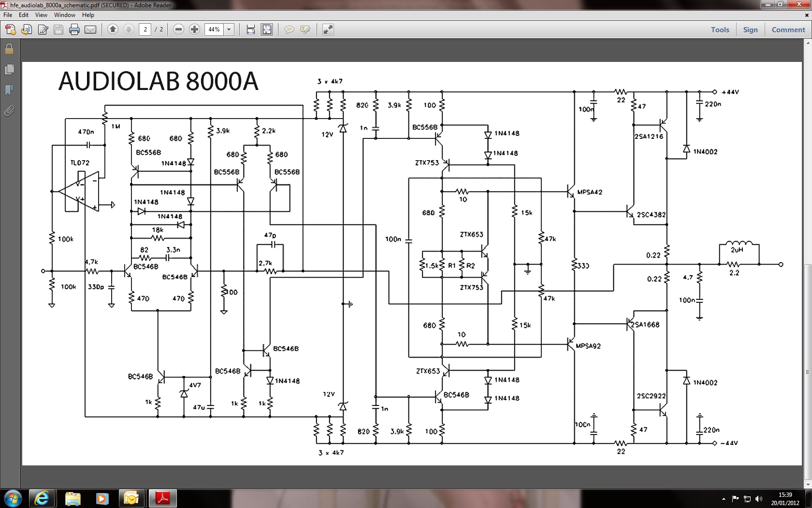812x508 pixels.
Task: Open the Comment pane
Action: click(788, 30)
